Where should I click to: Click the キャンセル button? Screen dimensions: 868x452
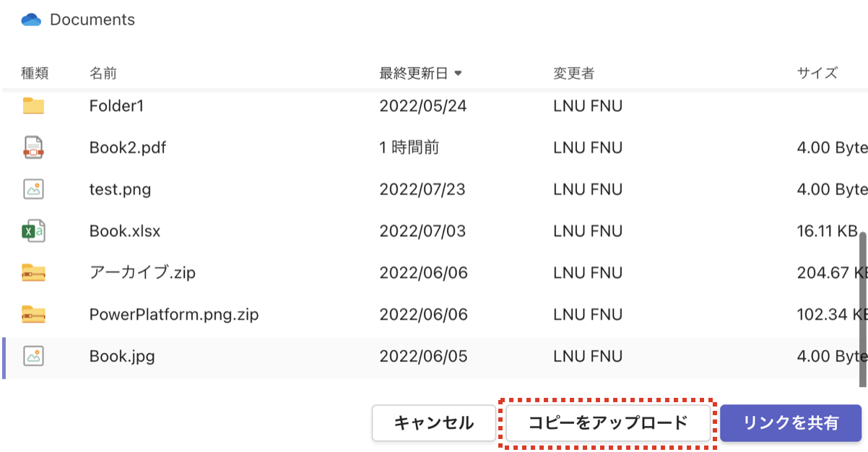tap(434, 422)
